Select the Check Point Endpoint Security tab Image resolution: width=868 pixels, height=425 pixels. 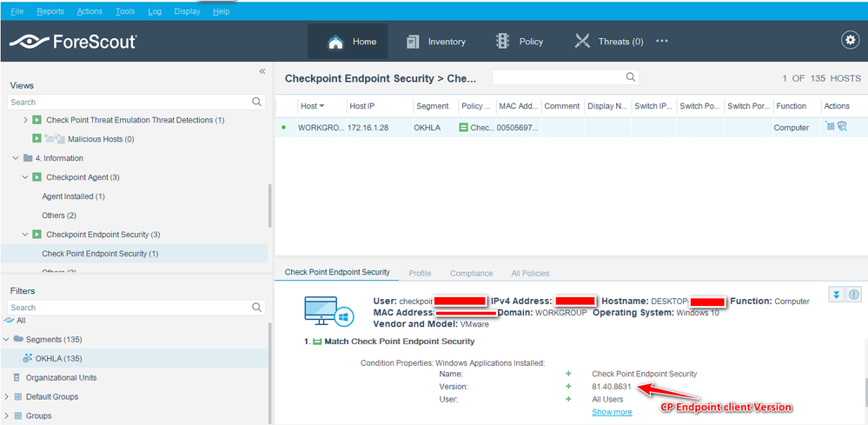click(337, 272)
